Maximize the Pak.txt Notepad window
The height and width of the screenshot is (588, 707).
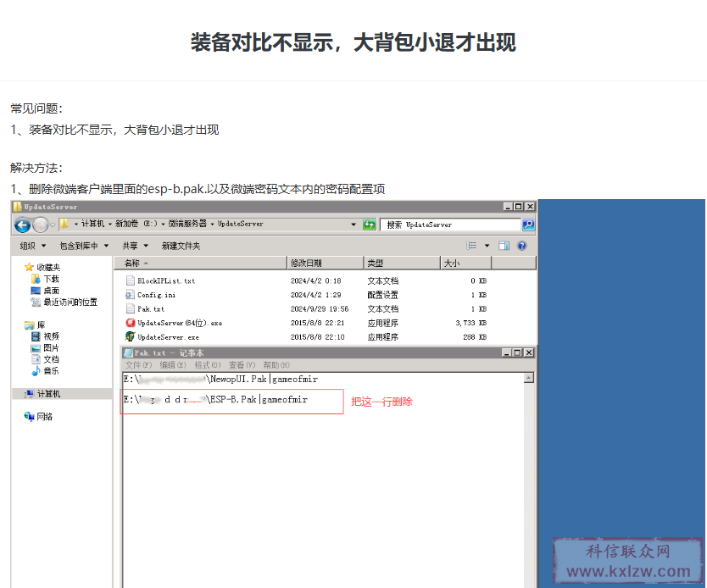click(518, 352)
